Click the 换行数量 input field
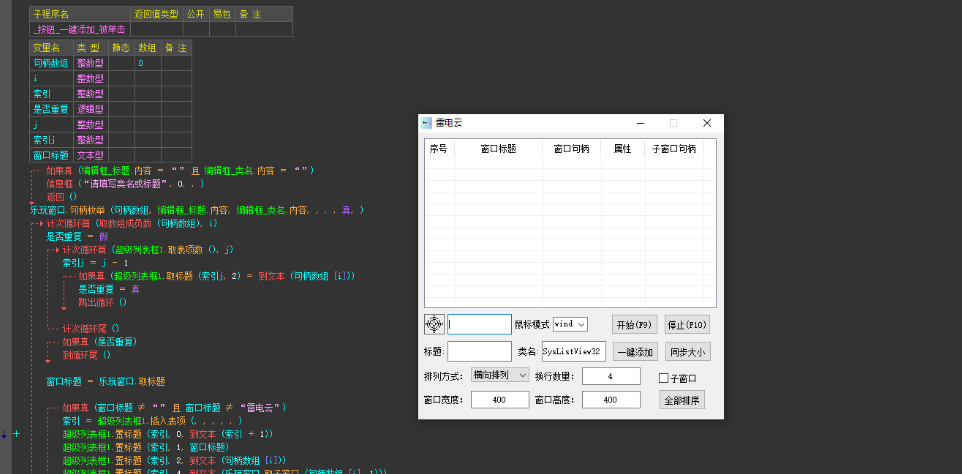The image size is (962, 474). [611, 376]
